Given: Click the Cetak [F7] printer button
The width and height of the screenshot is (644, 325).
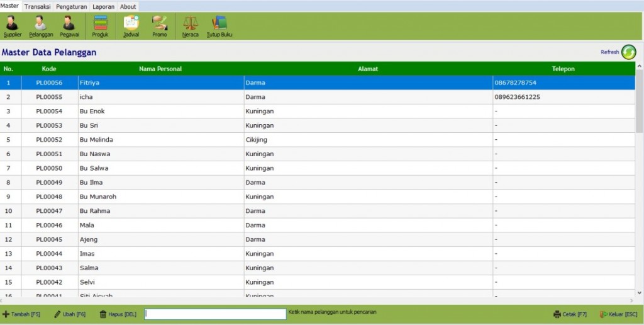Looking at the screenshot, I should coord(570,314).
